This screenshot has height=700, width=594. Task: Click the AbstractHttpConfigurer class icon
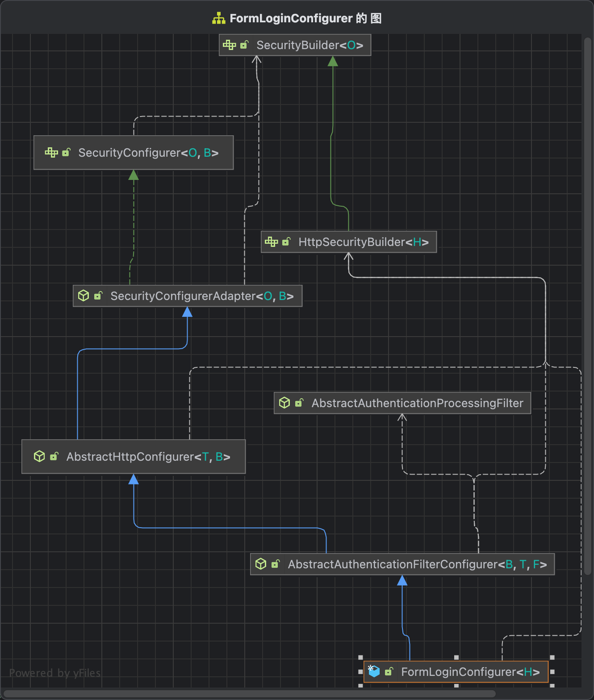coord(39,456)
